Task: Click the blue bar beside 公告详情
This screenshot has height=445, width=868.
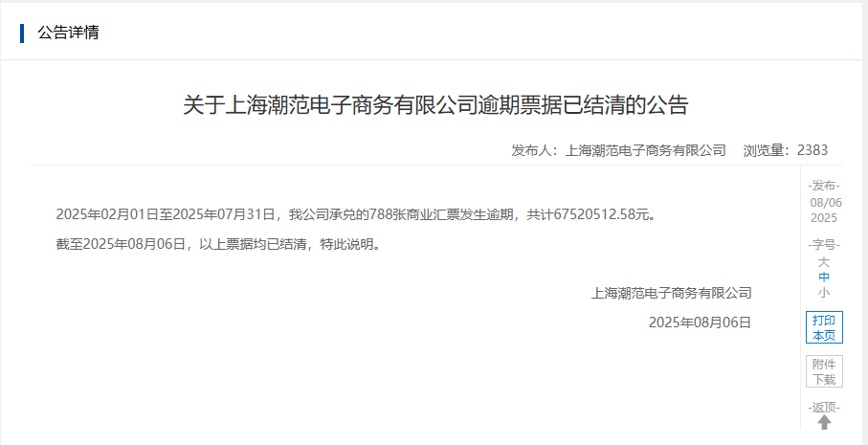Action: (x=22, y=33)
